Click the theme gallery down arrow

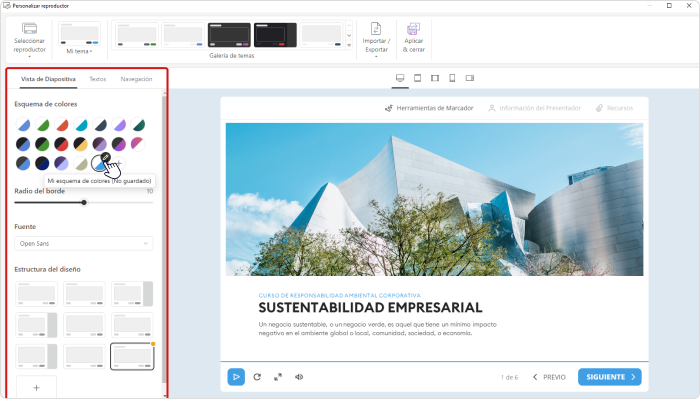point(349,35)
